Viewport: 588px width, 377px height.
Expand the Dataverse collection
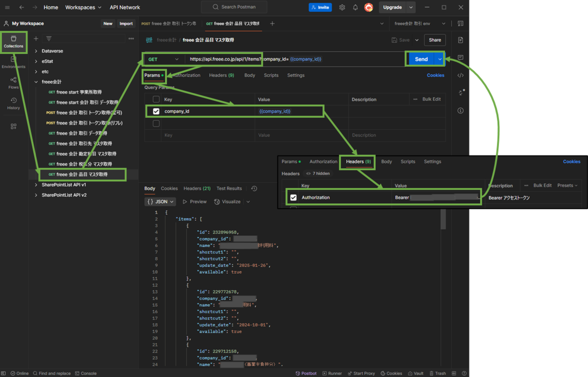click(36, 51)
